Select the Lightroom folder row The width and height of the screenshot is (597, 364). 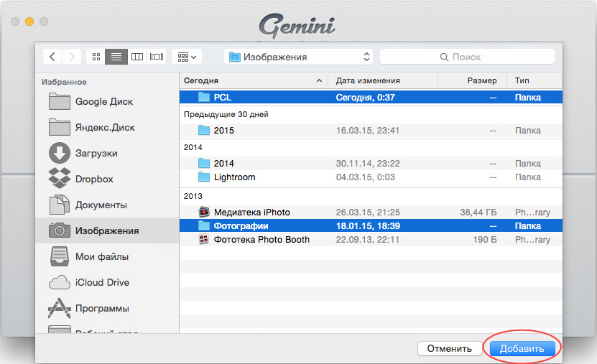tap(234, 177)
